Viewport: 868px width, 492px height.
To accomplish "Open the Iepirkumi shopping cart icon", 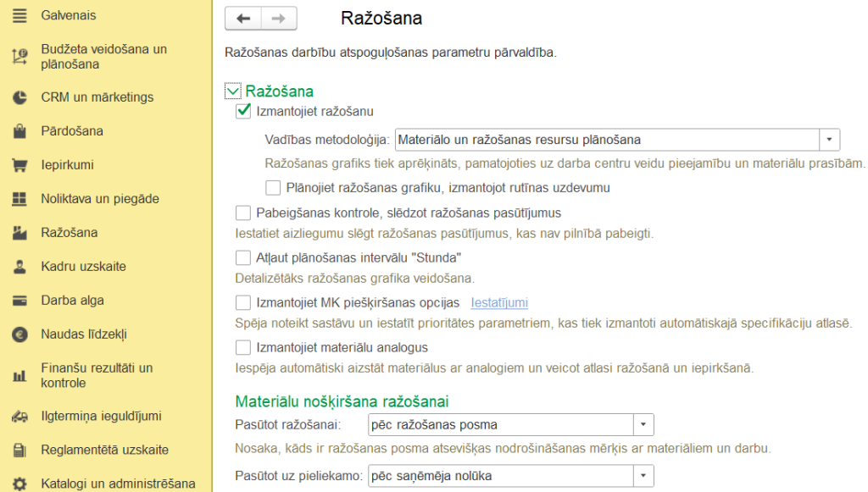I will point(19,165).
